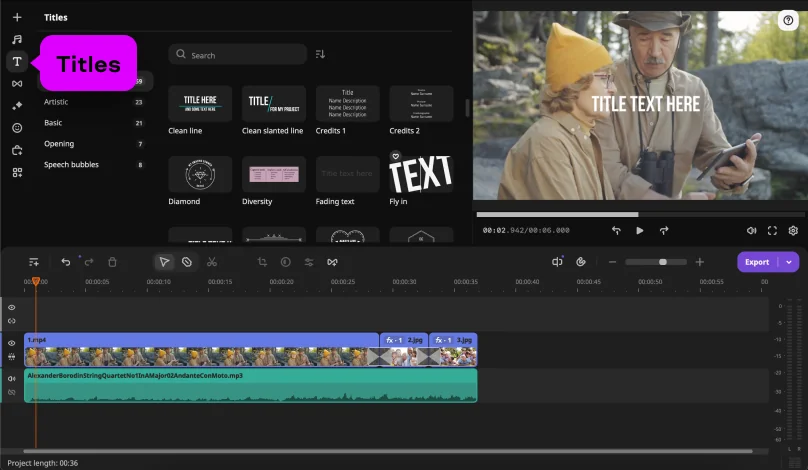Screen dimensions: 808x470
Task: Open the audio music note panel
Action: pos(17,39)
